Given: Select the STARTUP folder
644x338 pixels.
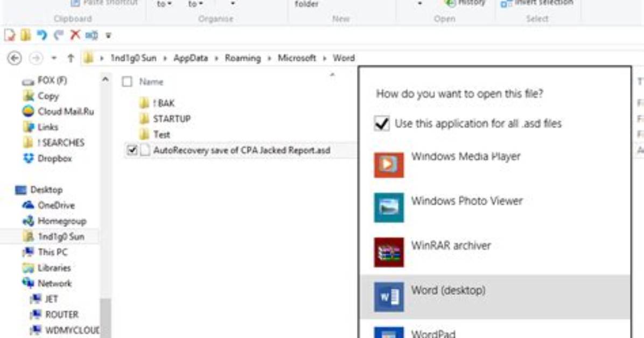Looking at the screenshot, I should click(165, 119).
